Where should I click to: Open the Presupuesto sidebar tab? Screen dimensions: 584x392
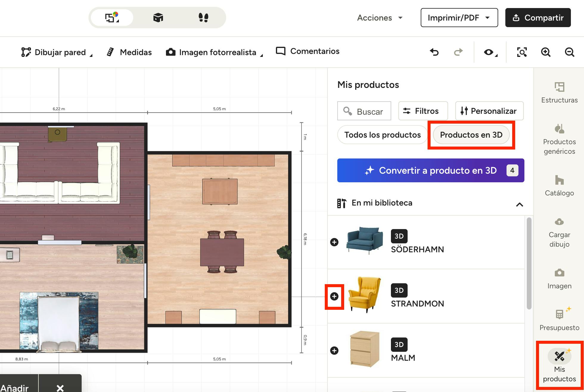click(559, 319)
